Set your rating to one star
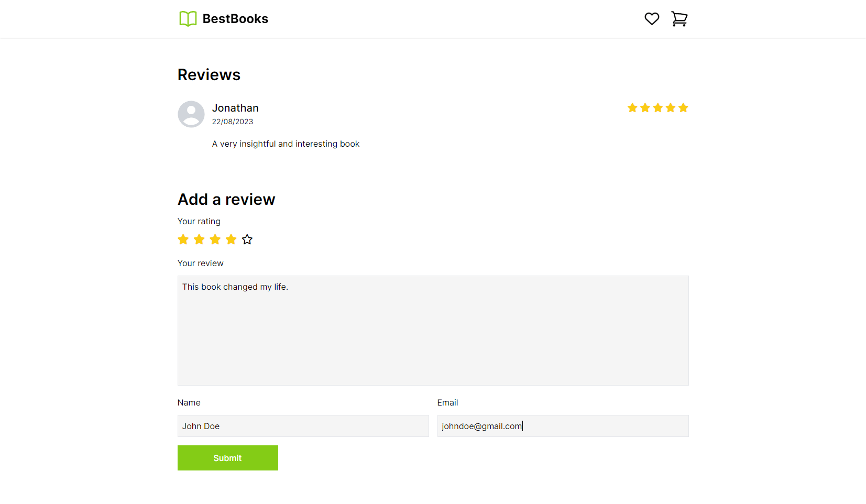This screenshot has width=866, height=504. 183,239
